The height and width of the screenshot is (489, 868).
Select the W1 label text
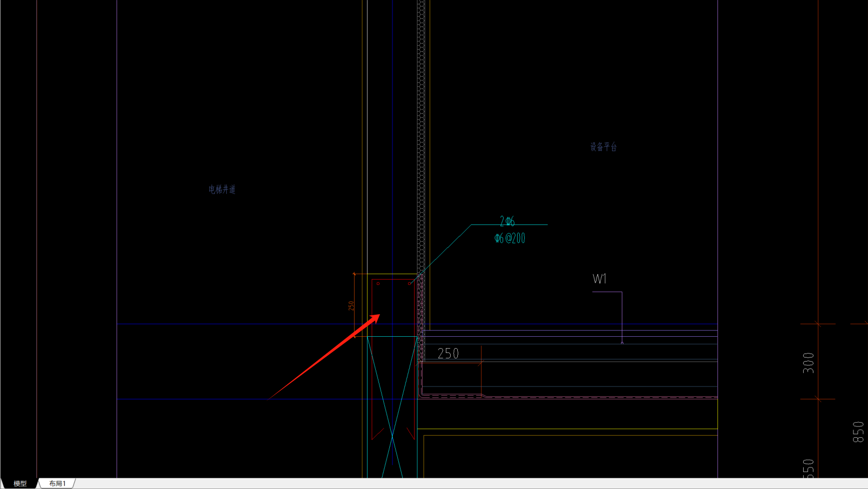pyautogui.click(x=600, y=279)
